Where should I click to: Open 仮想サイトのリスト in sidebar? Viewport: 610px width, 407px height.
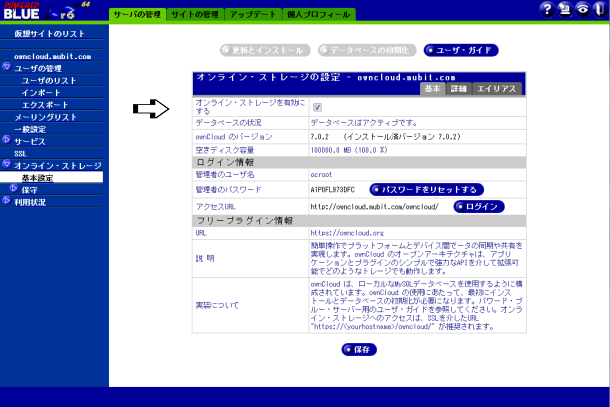pos(49,34)
